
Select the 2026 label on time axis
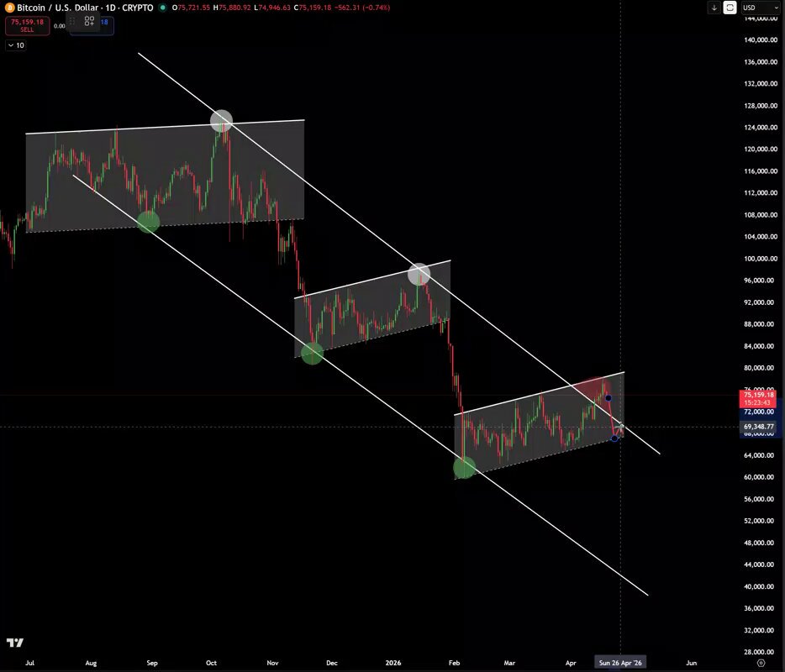tap(394, 662)
